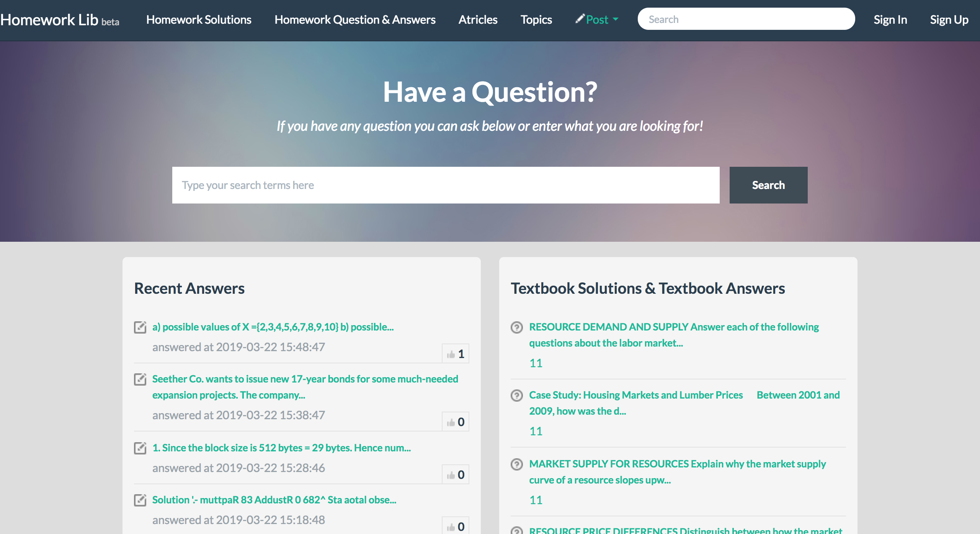Open Homework Question & Answers section
980x534 pixels.
(x=355, y=20)
